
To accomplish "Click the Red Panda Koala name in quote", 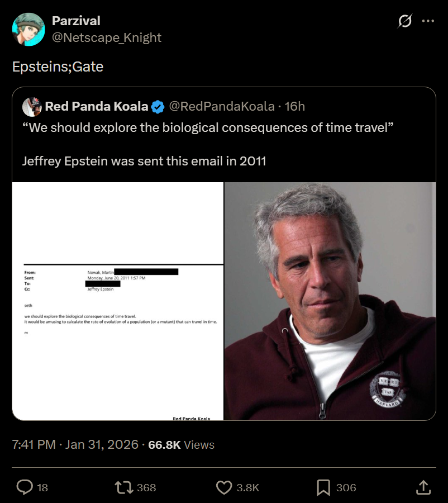I will (97, 106).
